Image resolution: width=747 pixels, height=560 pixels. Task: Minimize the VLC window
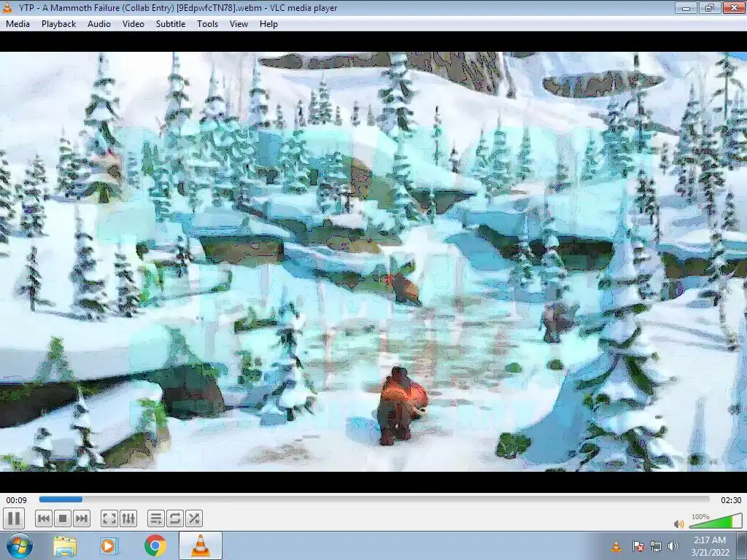point(686,7)
